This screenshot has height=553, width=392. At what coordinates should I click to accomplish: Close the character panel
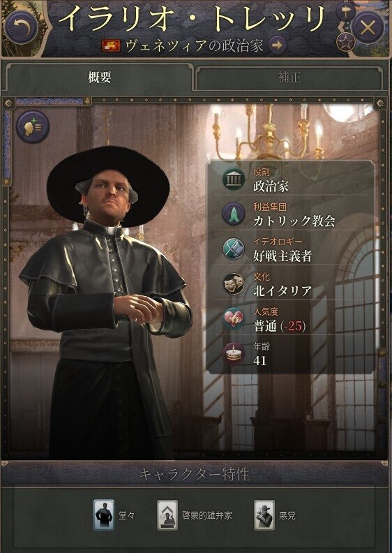click(368, 27)
